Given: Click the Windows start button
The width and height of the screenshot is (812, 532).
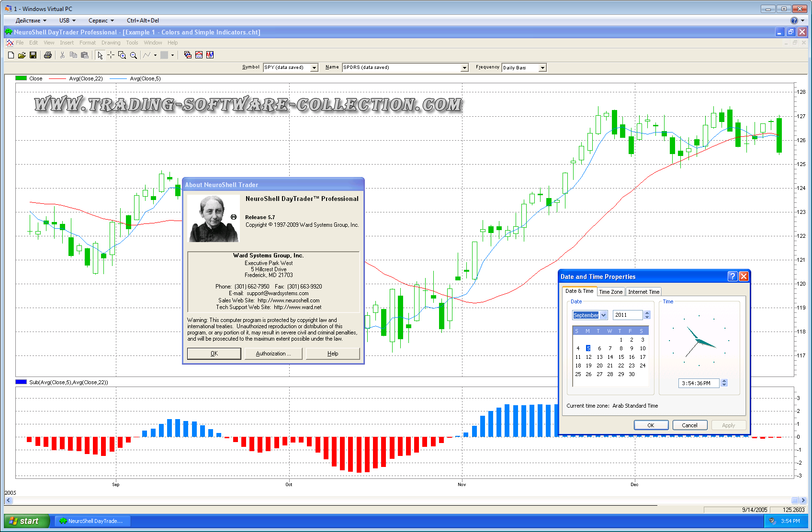Looking at the screenshot, I should coord(26,521).
